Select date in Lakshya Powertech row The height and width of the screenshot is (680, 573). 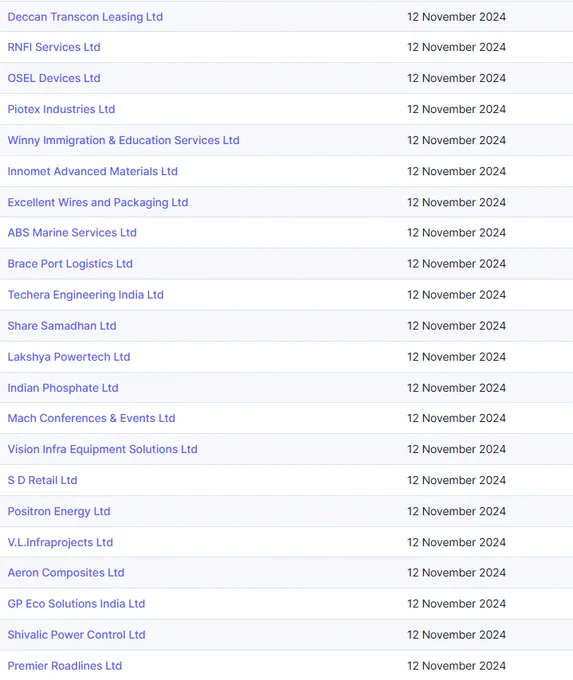[456, 357]
